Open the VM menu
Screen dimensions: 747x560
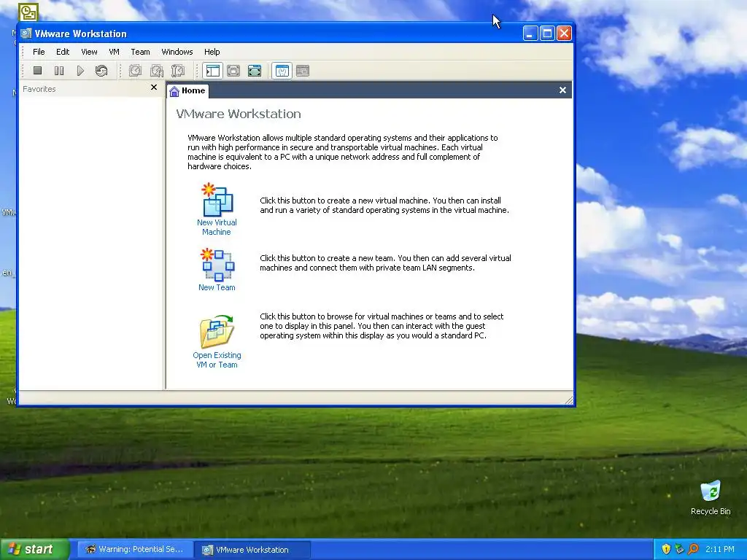pos(114,52)
